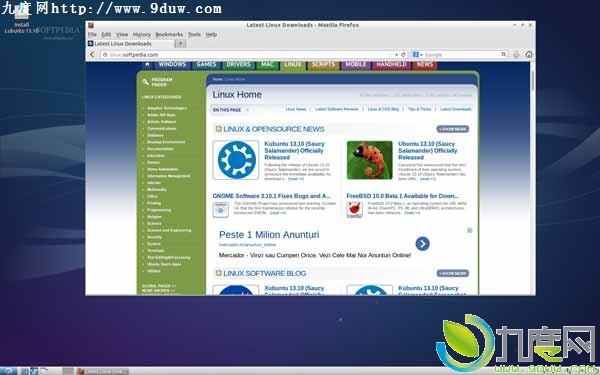Open the Firefox home page icon
The image size is (600, 375).
[529, 54]
